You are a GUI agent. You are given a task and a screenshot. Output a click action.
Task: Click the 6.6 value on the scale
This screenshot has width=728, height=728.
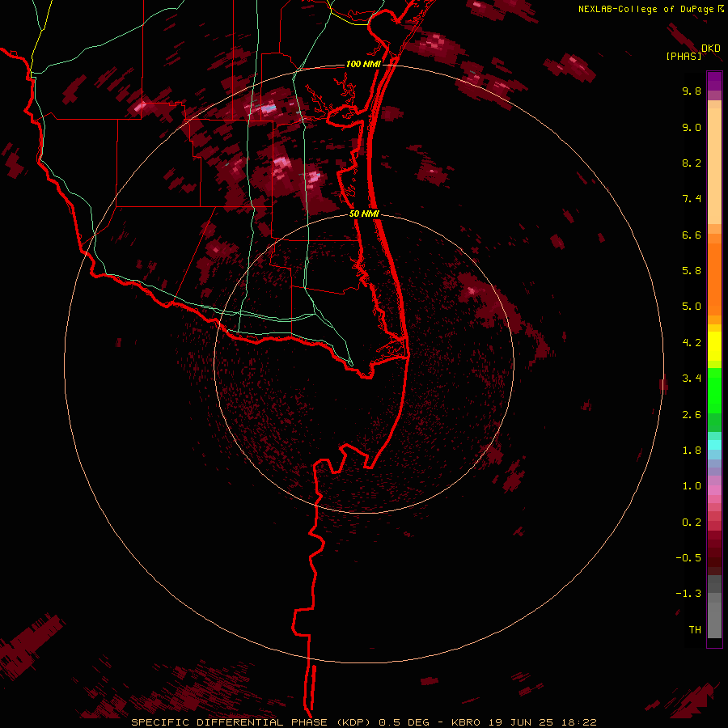692,235
